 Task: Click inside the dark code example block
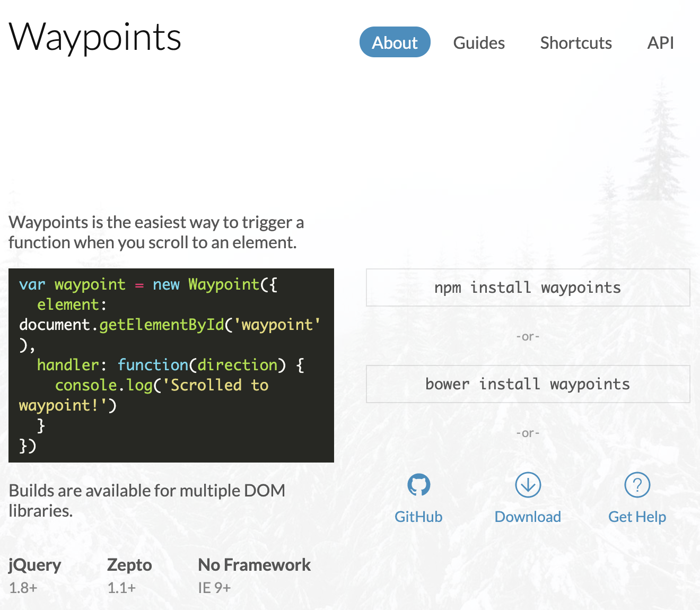pos(171,365)
